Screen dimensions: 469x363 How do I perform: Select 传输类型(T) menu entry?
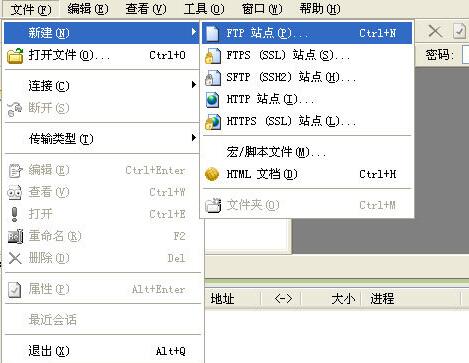(x=102, y=138)
